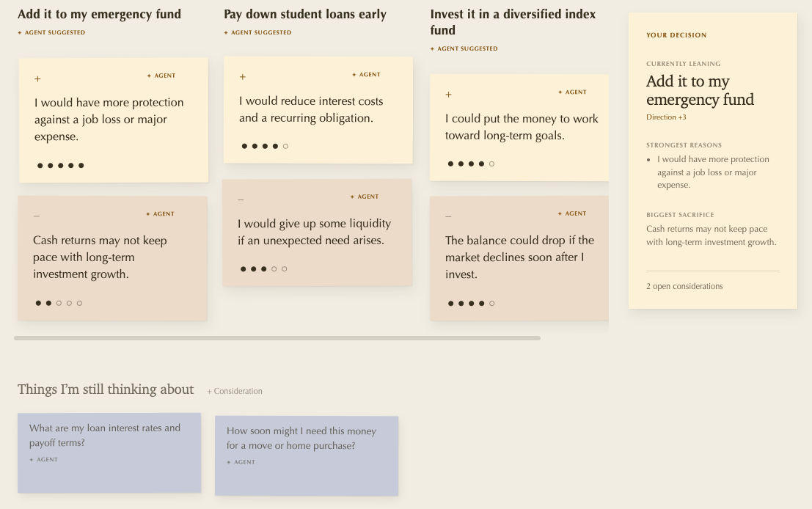The height and width of the screenshot is (509, 812).
Task: Click plus icon on reduce interest costs card
Action: [242, 77]
